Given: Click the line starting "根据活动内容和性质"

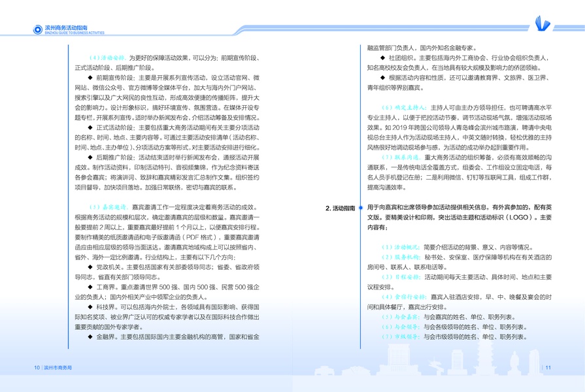Looking at the screenshot, I should (x=469, y=78).
